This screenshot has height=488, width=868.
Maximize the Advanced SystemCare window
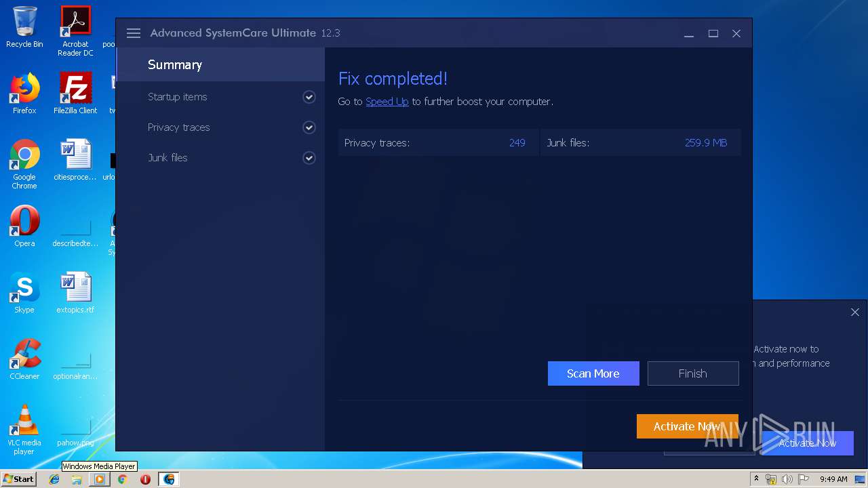(x=713, y=33)
